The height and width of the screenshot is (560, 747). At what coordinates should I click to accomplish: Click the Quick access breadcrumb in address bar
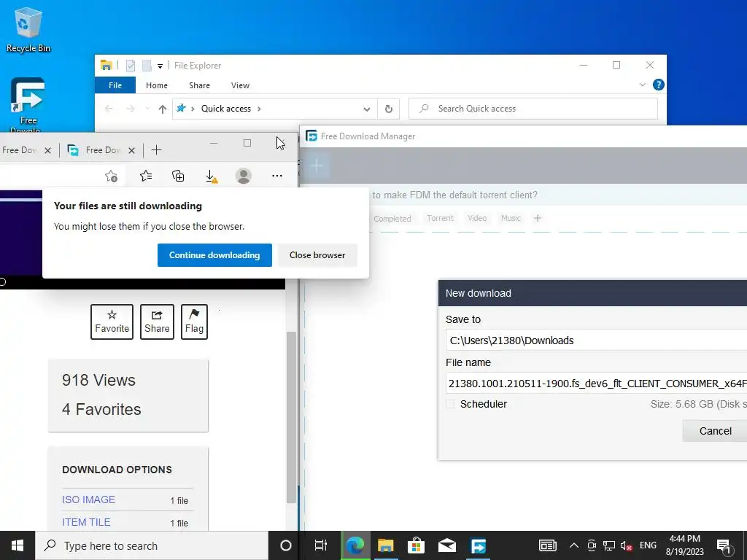[226, 109]
